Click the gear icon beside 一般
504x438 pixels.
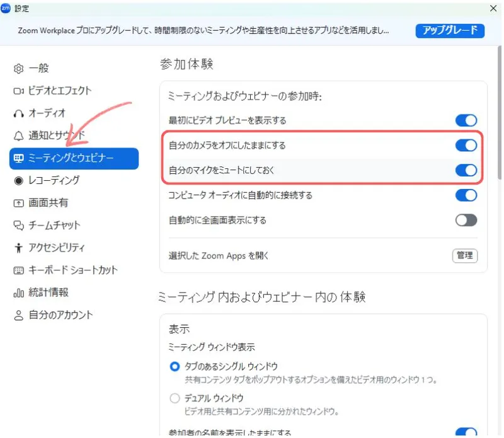pos(18,68)
